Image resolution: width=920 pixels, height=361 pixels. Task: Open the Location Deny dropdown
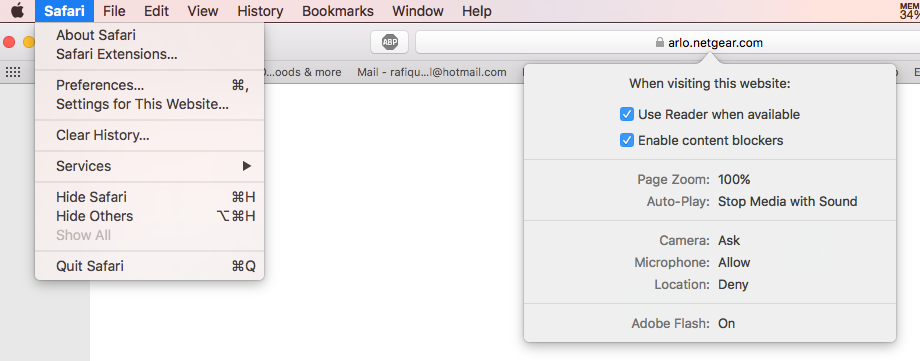click(733, 285)
